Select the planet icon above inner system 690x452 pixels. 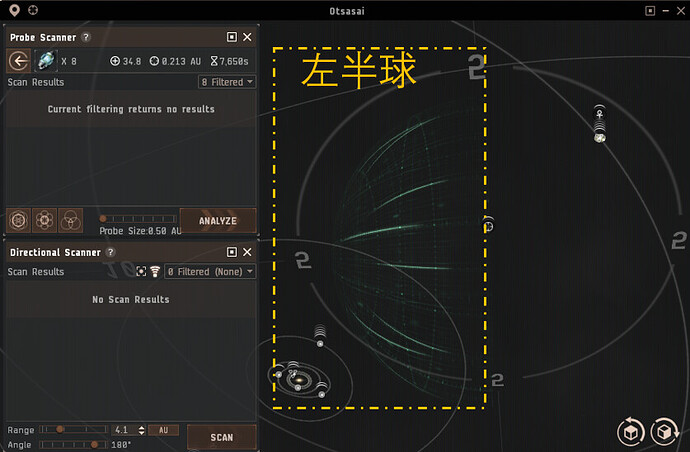point(320,343)
